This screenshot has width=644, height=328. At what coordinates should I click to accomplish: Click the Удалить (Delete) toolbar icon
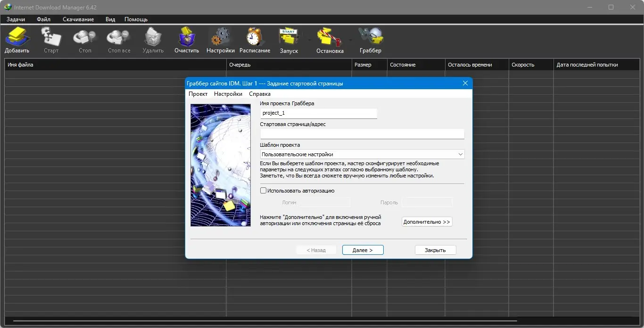pos(153,39)
